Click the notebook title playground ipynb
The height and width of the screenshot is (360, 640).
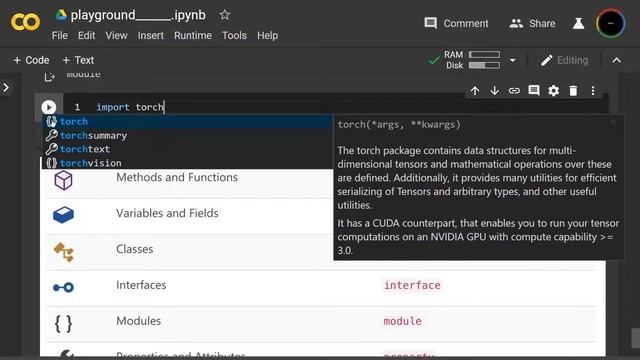138,15
